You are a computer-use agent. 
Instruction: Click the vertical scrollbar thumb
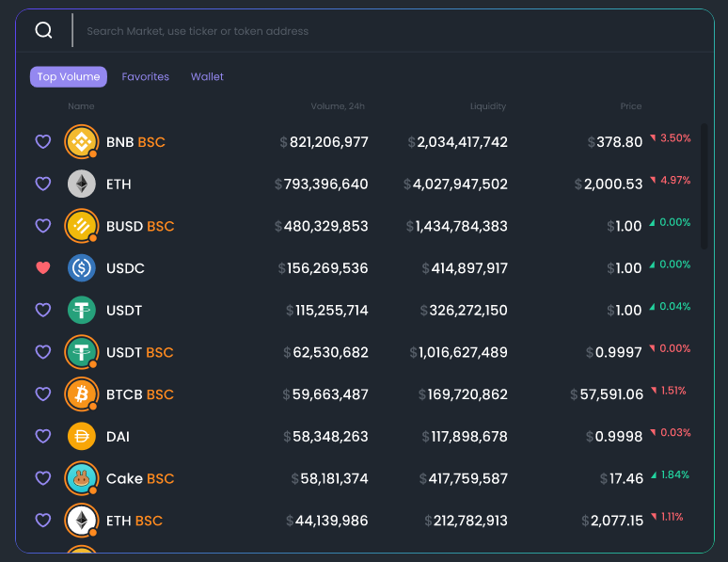click(x=704, y=186)
